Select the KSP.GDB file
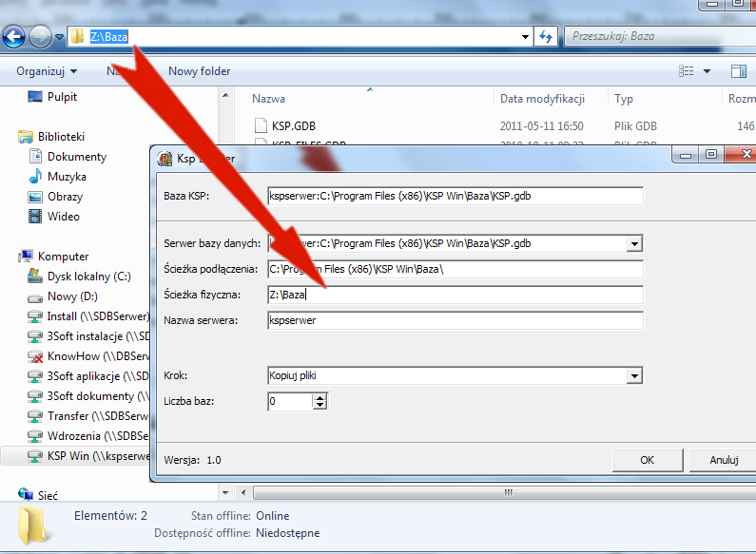 point(294,126)
